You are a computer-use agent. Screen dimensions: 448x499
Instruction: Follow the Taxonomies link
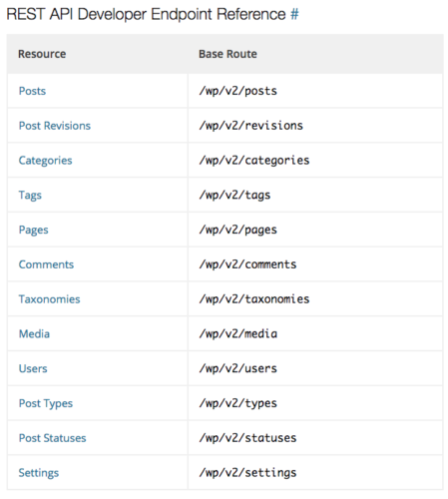click(49, 299)
